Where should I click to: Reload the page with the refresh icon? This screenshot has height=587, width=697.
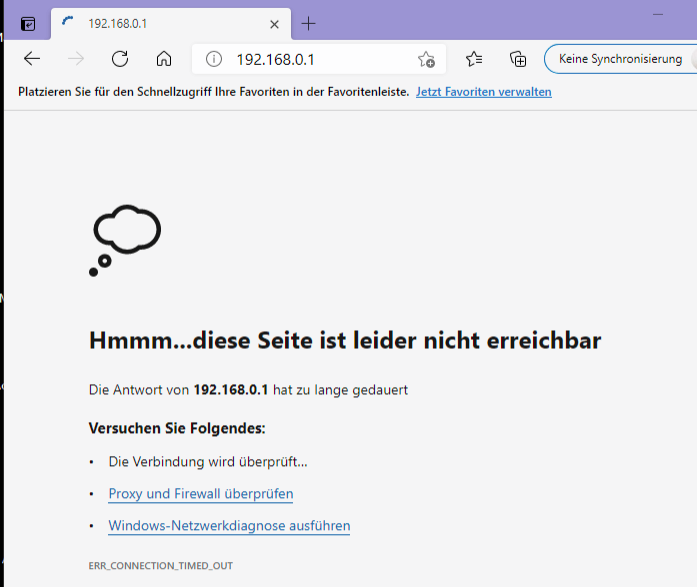point(120,59)
